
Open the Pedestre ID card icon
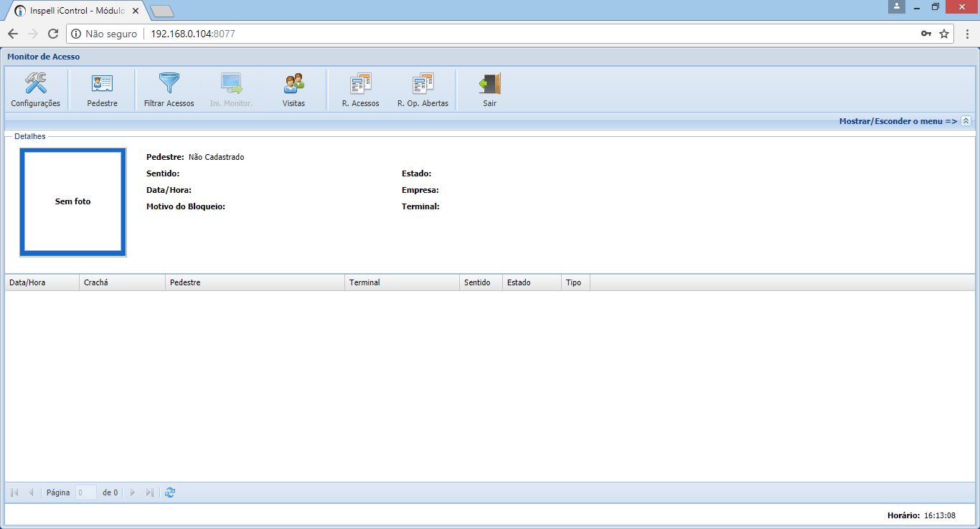point(102,84)
